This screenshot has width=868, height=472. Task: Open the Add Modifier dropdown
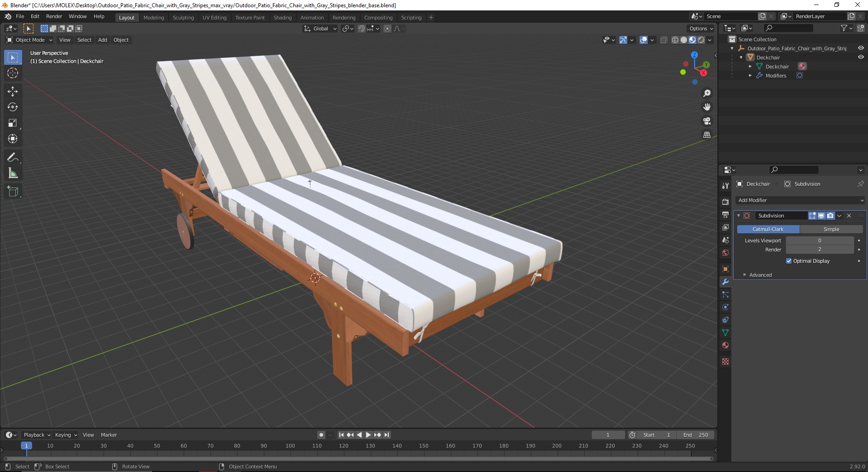point(800,200)
